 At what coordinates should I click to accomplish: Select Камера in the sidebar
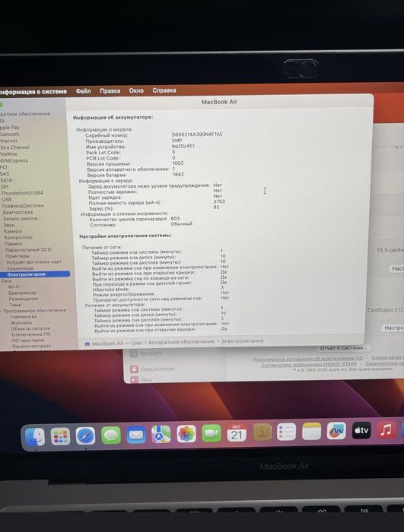pyautogui.click(x=13, y=231)
